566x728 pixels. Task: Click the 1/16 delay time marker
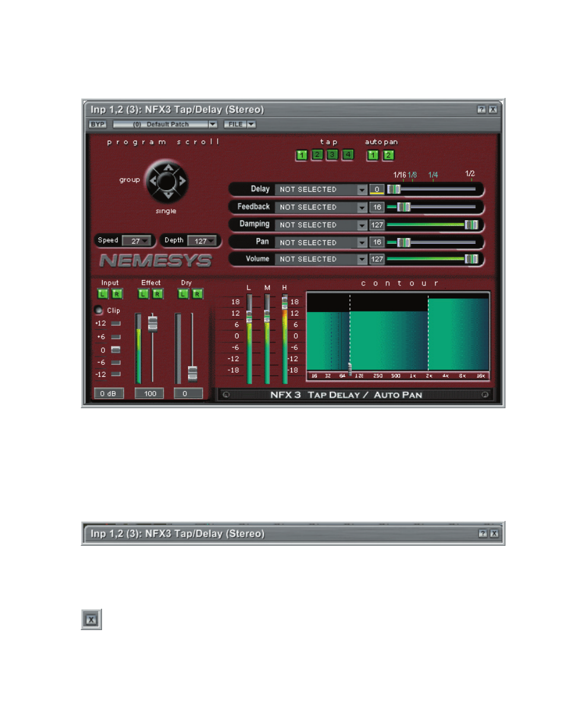click(400, 174)
